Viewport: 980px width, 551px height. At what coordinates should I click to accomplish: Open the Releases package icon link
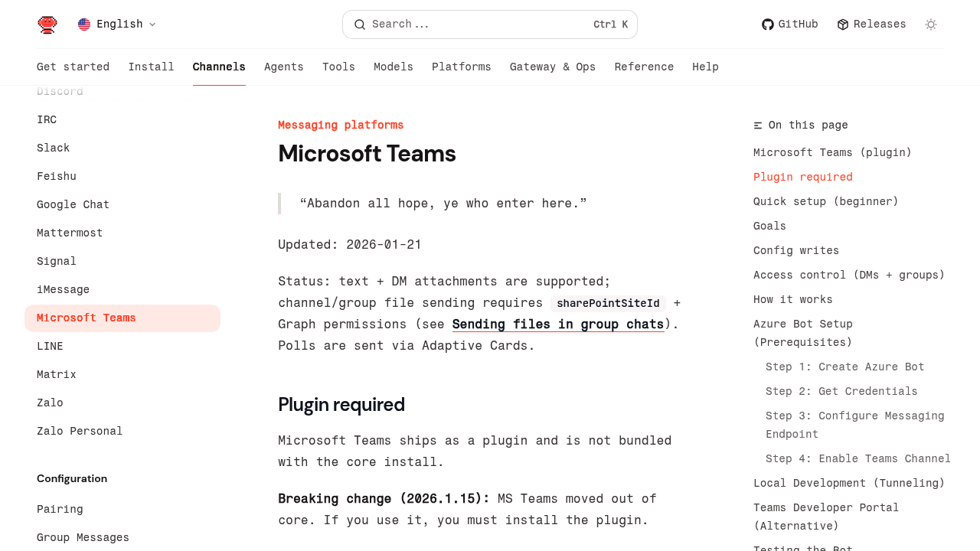pyautogui.click(x=843, y=24)
